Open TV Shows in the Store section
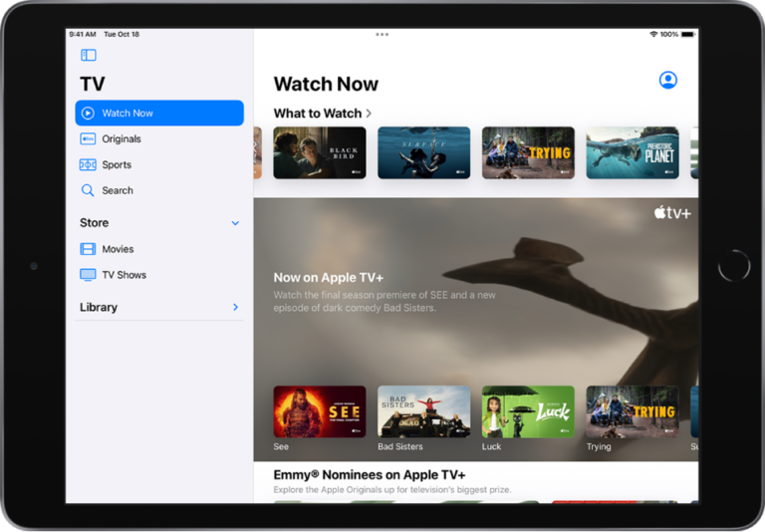The image size is (765, 532). tap(159, 275)
